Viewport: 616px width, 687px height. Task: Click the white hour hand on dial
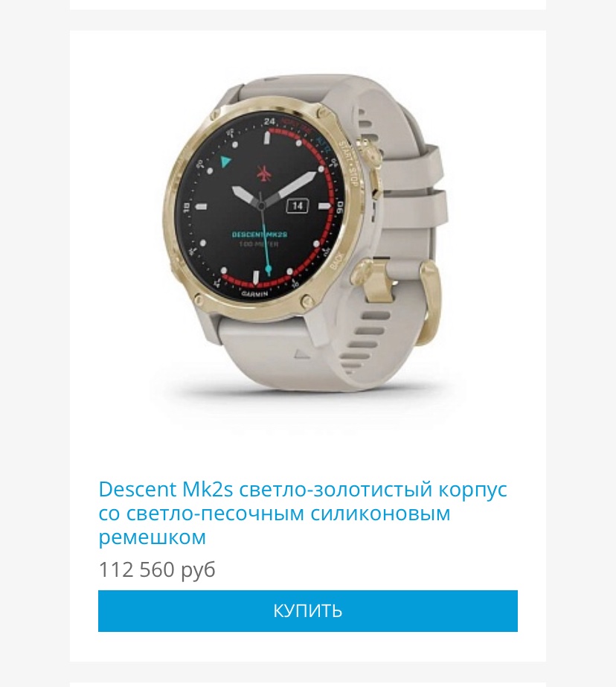click(x=247, y=196)
